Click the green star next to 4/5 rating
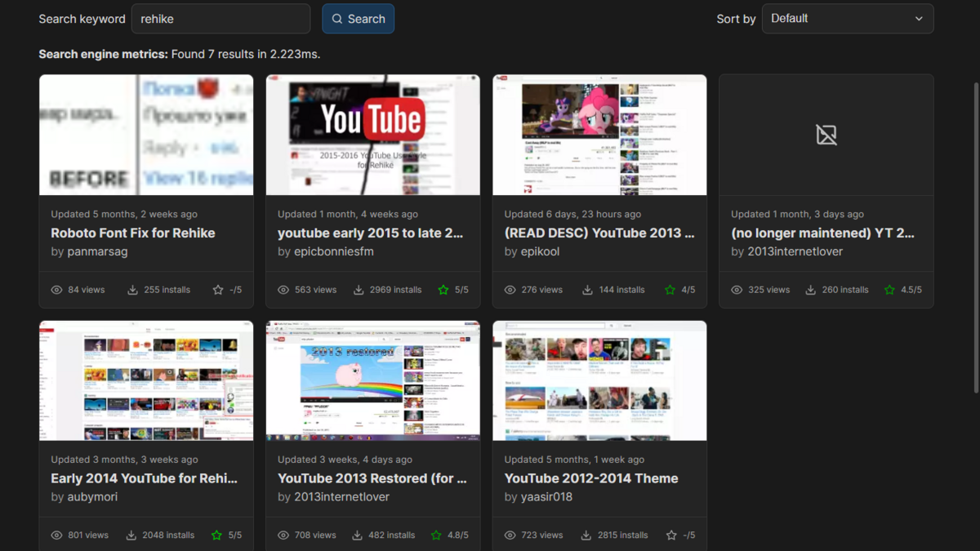The width and height of the screenshot is (980, 551). coord(670,290)
